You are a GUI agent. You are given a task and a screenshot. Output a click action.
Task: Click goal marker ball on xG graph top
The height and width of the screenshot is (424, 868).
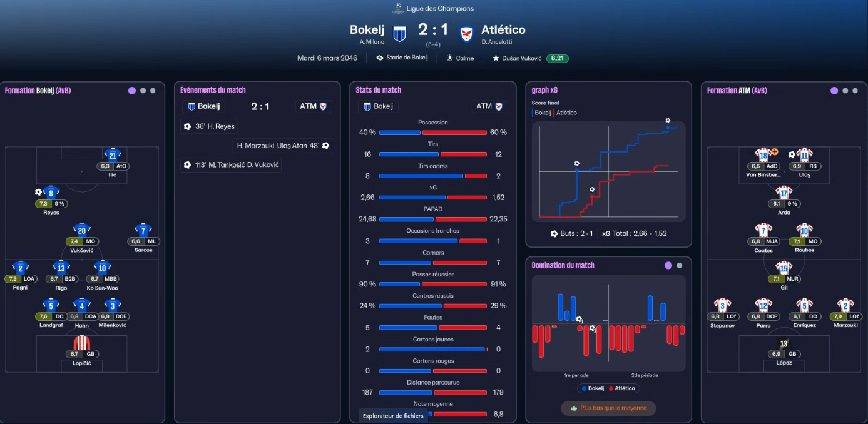point(668,120)
